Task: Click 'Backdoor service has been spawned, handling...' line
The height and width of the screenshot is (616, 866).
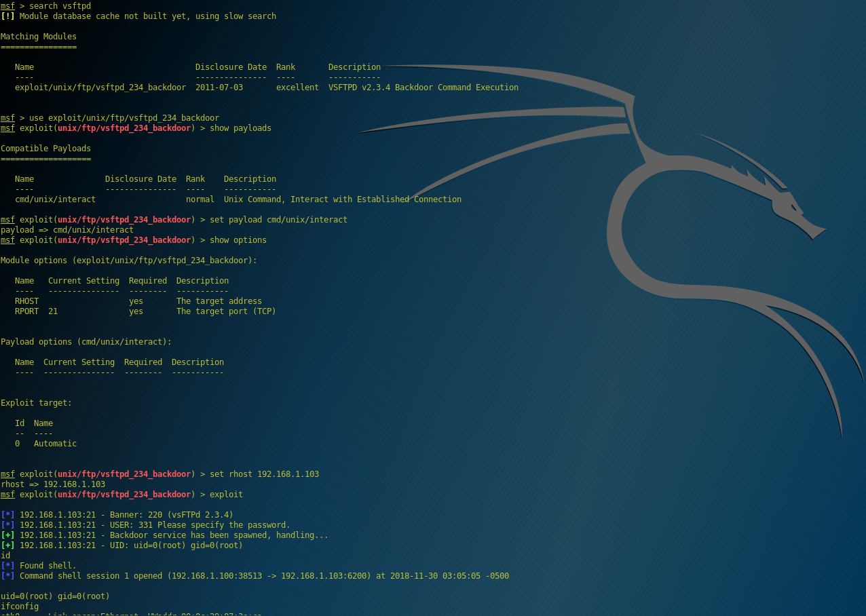Action: click(164, 535)
